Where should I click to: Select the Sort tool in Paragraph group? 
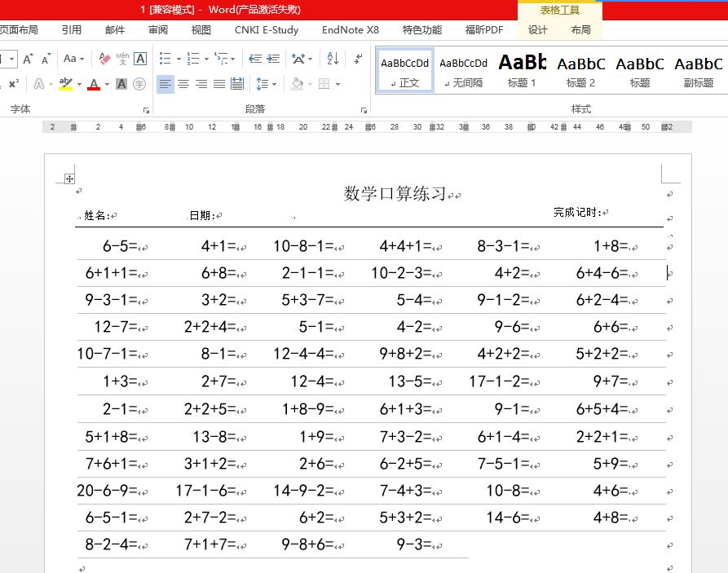(x=332, y=57)
